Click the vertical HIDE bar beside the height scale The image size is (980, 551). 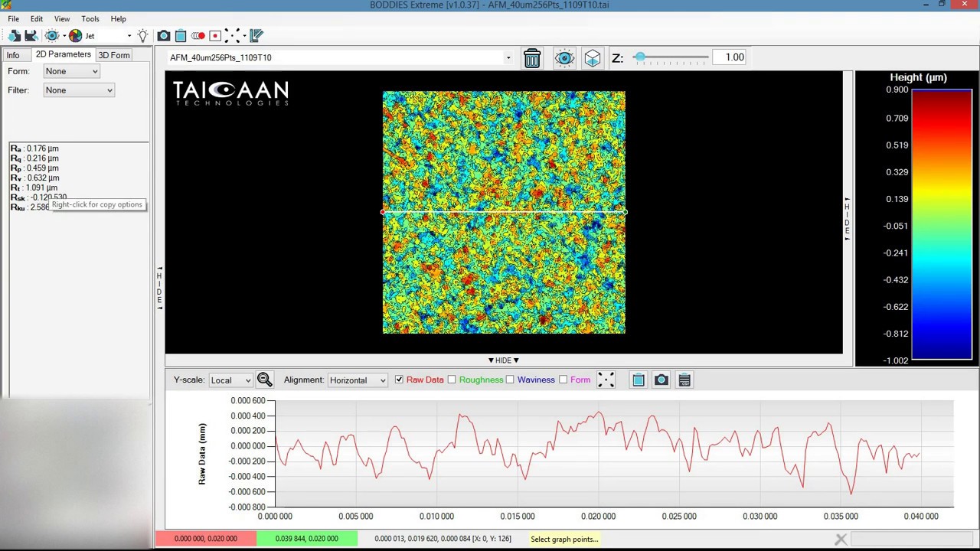[847, 219]
